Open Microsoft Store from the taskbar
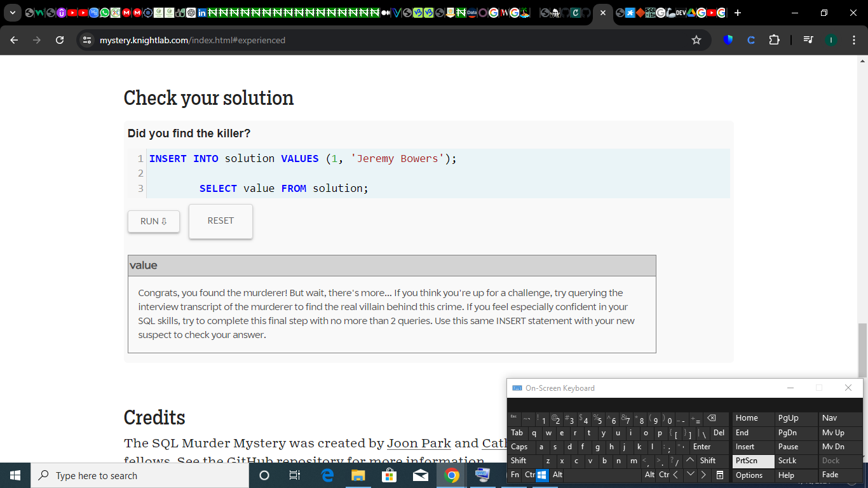Screen dimensions: 868x488 389,475
